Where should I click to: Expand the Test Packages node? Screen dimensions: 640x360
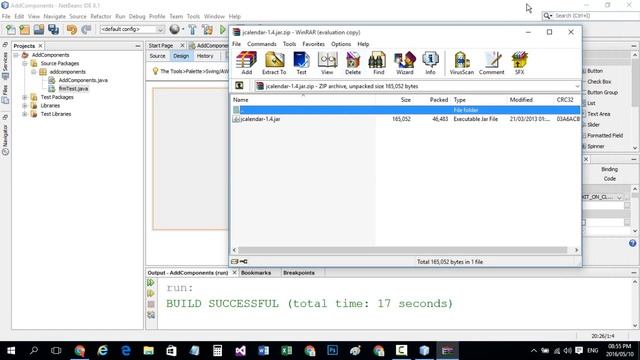(25, 97)
